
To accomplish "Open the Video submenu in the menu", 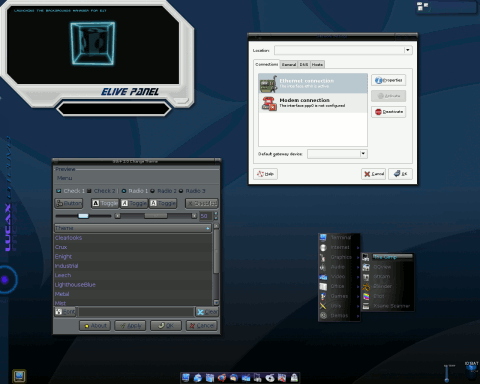I will coord(339,277).
